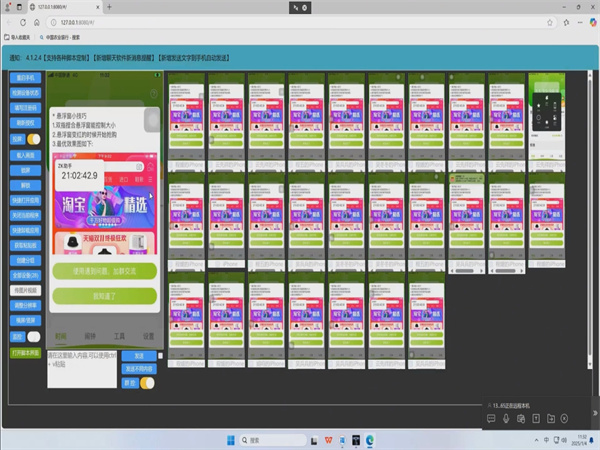600x450 pixels.
Task: Open Microsoft Edge from the taskbar
Action: point(368,439)
